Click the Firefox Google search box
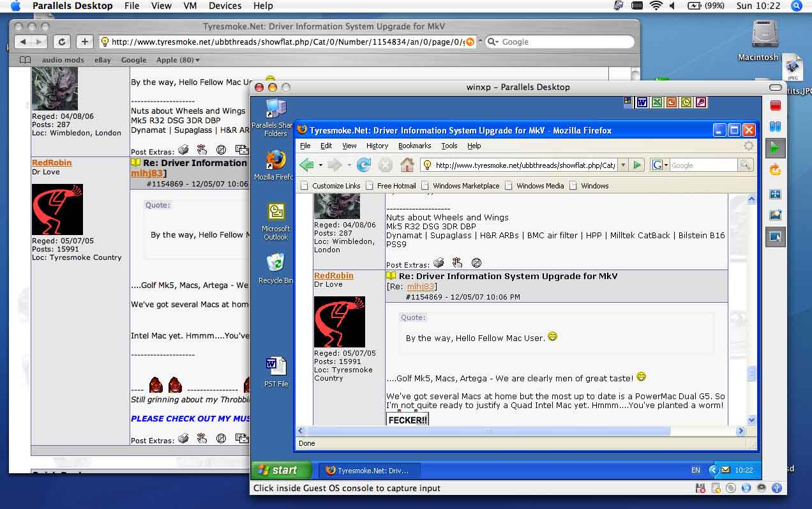 click(x=703, y=165)
